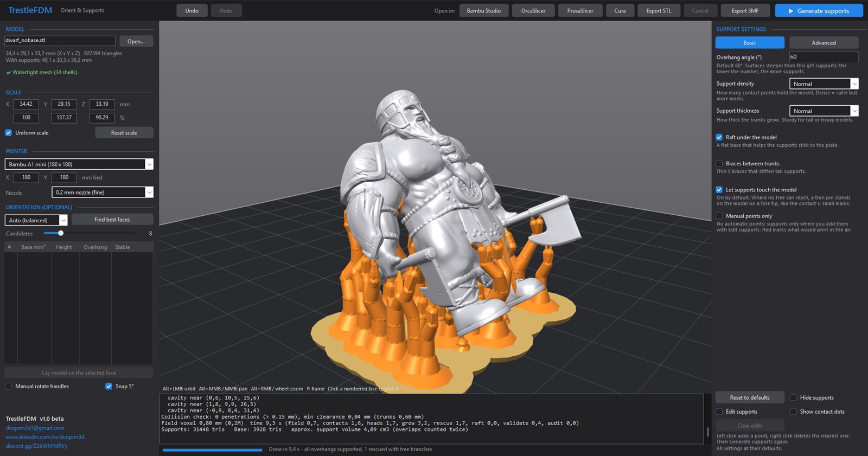Enable Show contact dots
868x456 pixels.
tap(793, 412)
